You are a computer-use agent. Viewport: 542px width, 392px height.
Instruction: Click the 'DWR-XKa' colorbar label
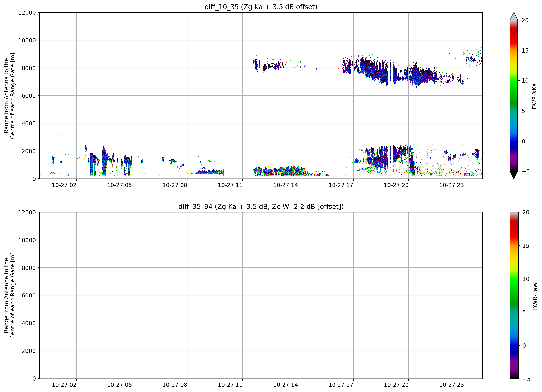point(535,96)
